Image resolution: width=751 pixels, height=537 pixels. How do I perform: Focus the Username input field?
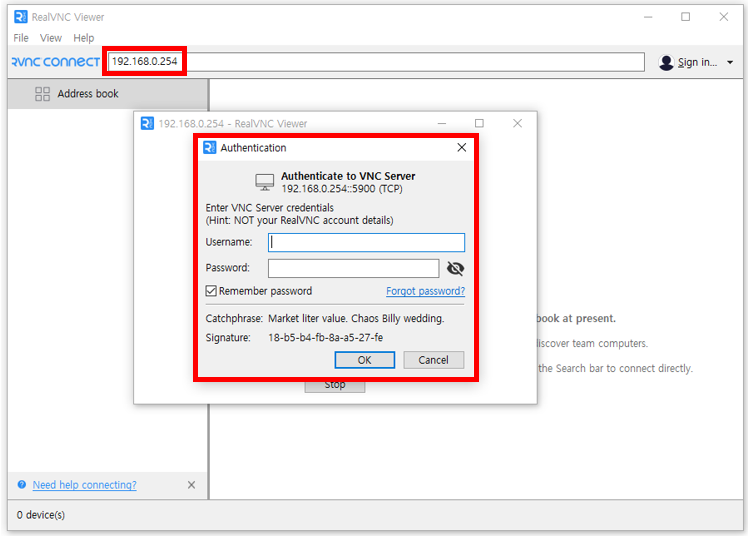point(366,242)
